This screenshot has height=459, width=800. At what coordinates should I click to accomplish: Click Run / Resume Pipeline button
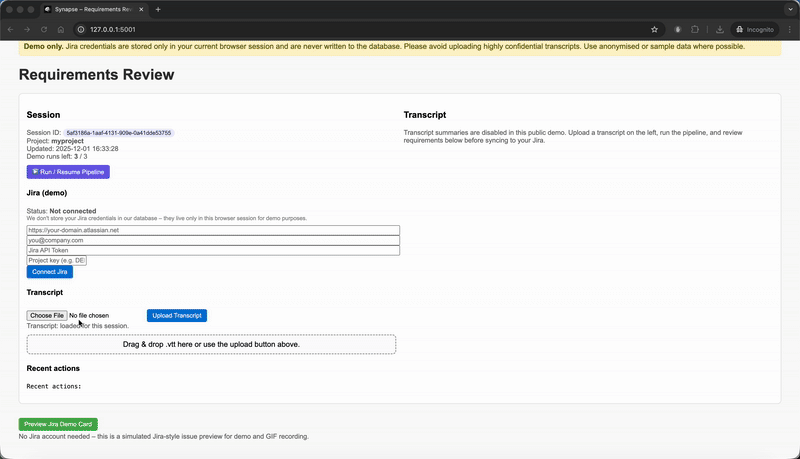[68, 172]
